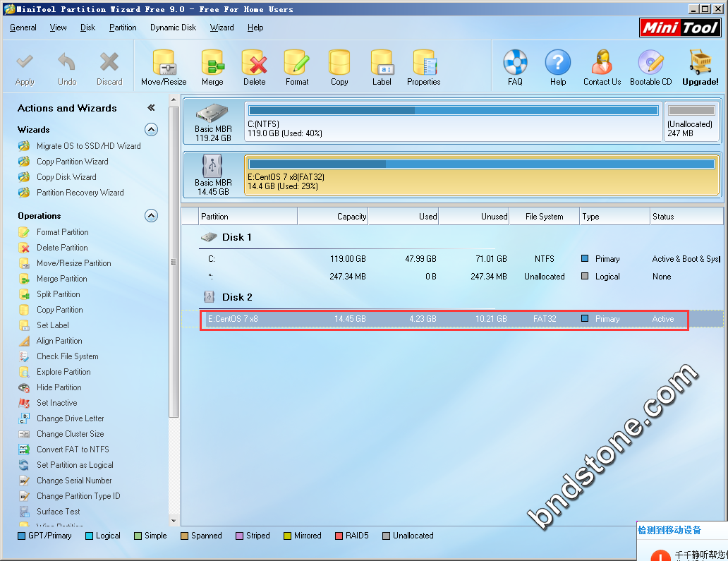
Task: Select the 14.45 GB USB disk
Action: (213, 175)
